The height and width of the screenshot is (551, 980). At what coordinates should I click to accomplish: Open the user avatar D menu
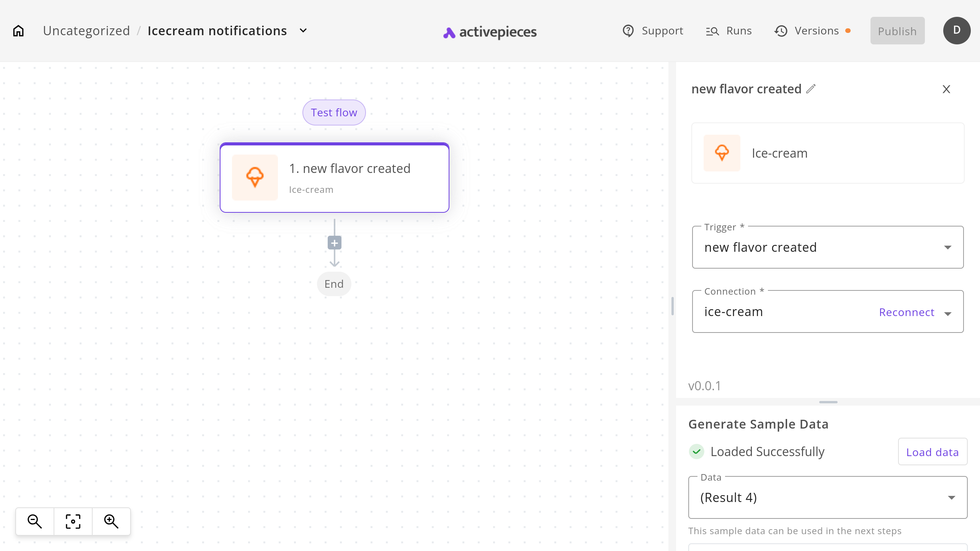point(956,31)
